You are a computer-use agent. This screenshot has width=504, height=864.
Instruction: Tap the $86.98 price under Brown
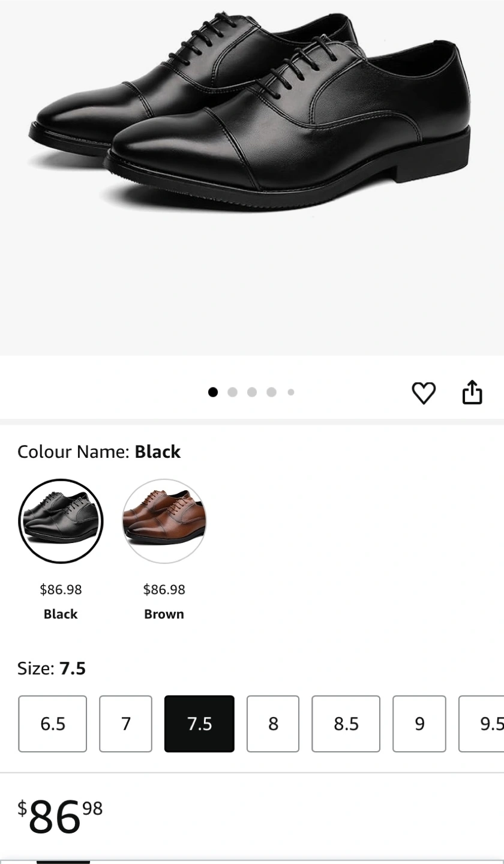(x=164, y=590)
